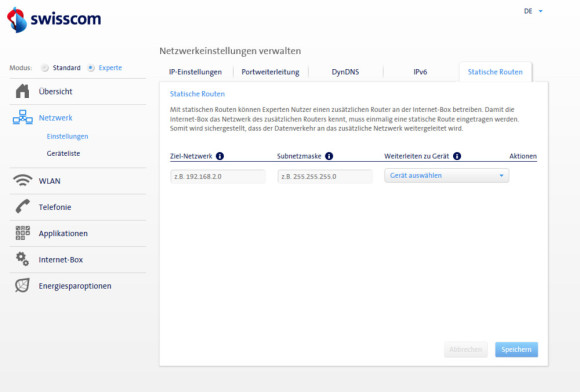
Task: Switch to DynDNS tab
Action: (x=345, y=72)
